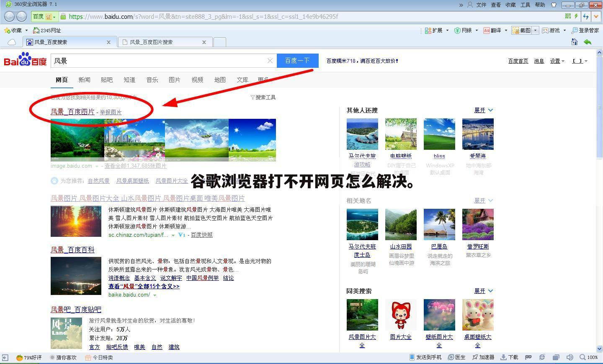Click the green undo-close-tab arrow icon

[x=588, y=42]
